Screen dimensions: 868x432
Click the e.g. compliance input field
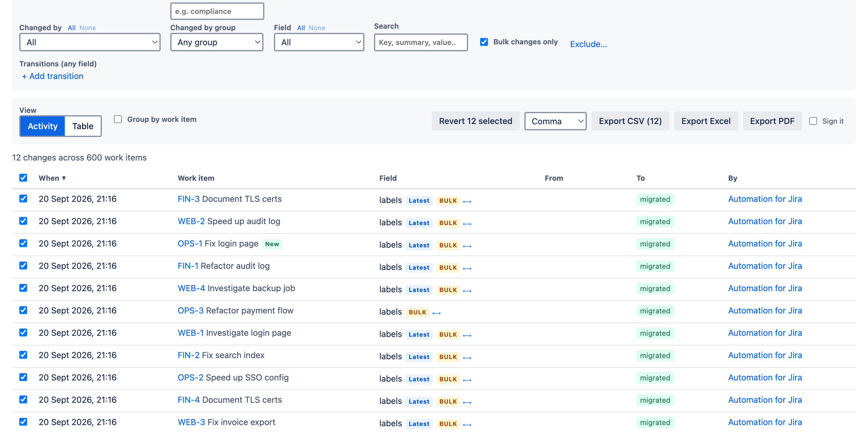[217, 11]
